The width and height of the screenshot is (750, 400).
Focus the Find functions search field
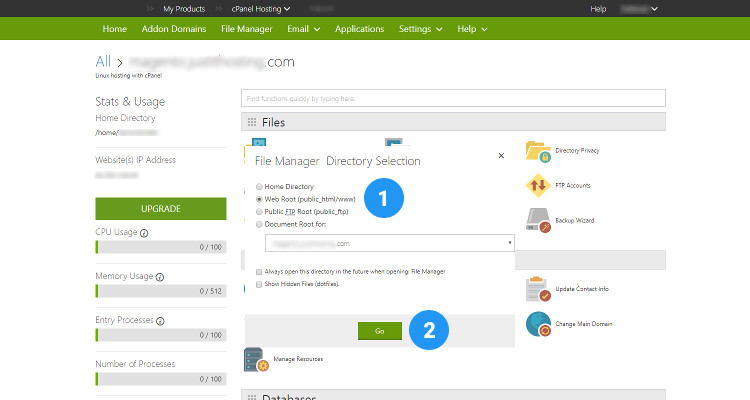[453, 98]
